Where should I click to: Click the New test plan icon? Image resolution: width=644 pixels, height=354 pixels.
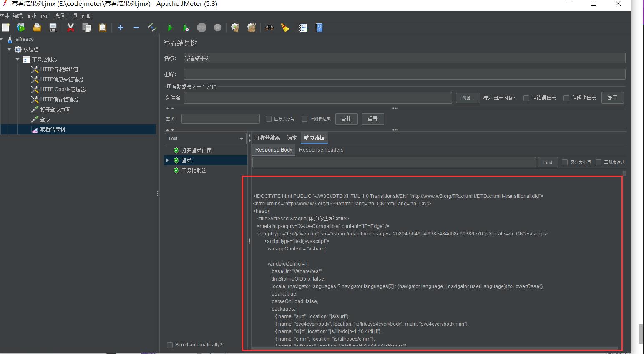pyautogui.click(x=5, y=28)
